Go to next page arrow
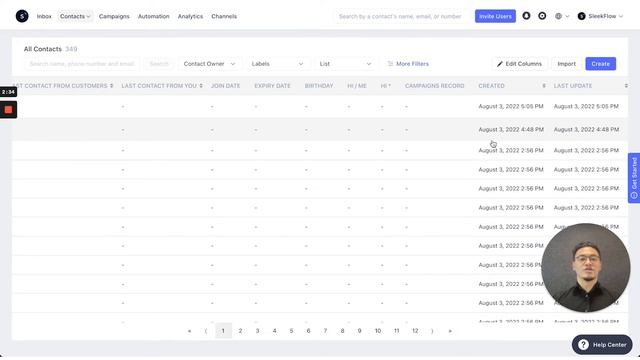This screenshot has height=360, width=640. pos(432,331)
